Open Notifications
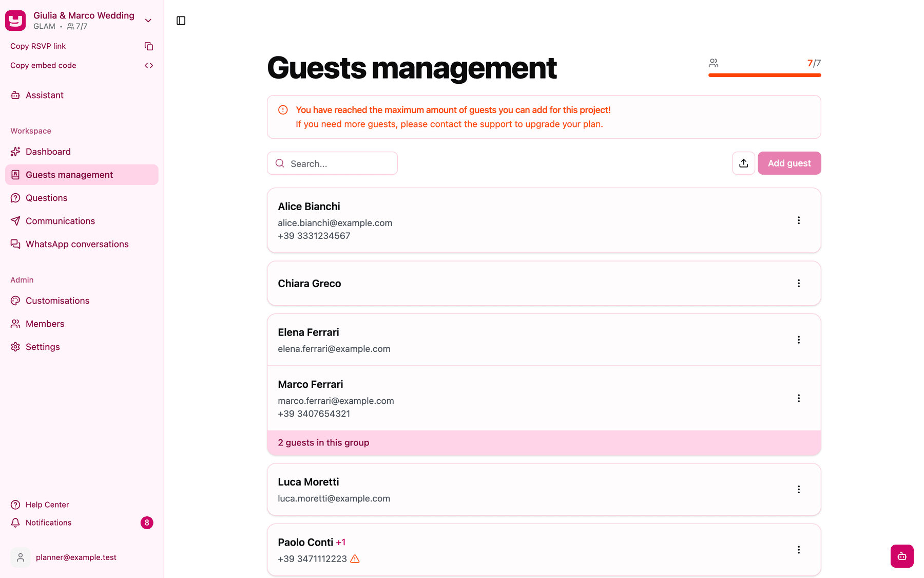Viewport: 924px width, 578px height. point(82,523)
